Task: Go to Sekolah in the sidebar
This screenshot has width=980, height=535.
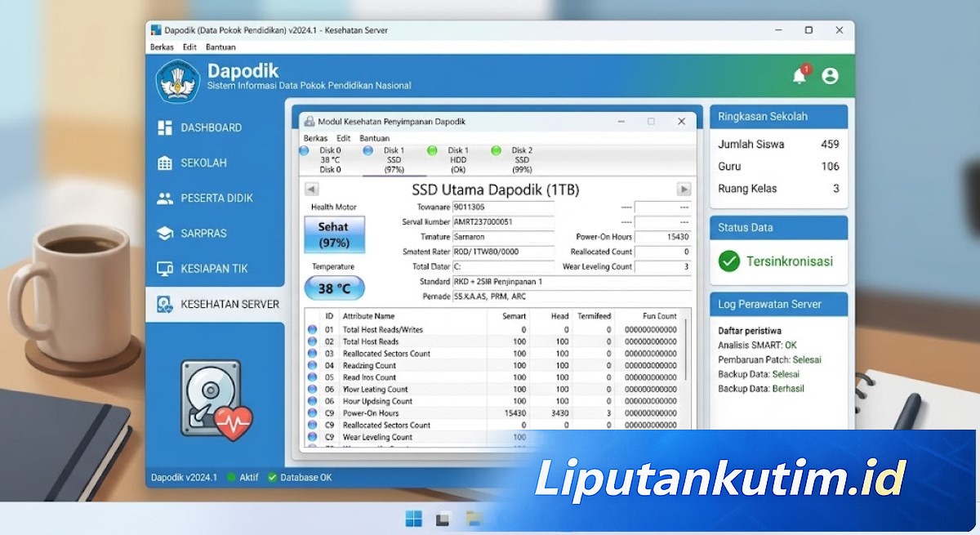Action: pos(203,163)
